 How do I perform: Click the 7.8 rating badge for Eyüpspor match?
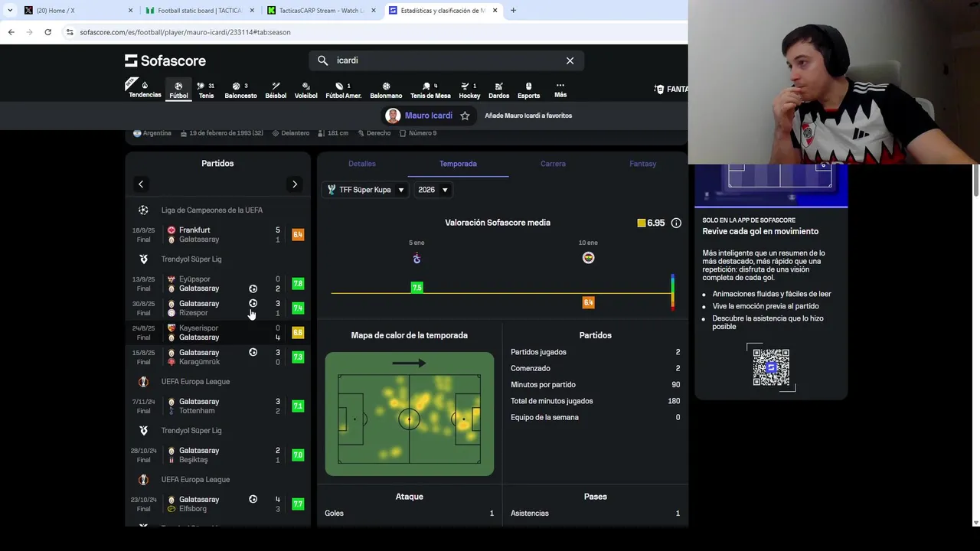pos(298,284)
